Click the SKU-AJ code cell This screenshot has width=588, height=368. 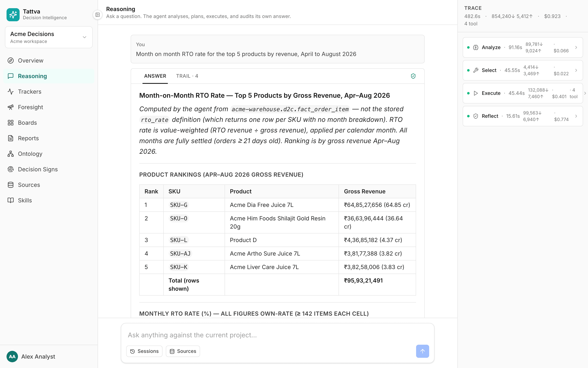[180, 254]
